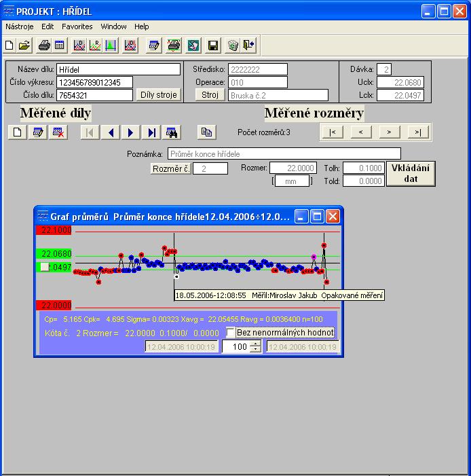
Task: Click the Told field 0.0000
Action: point(364,181)
